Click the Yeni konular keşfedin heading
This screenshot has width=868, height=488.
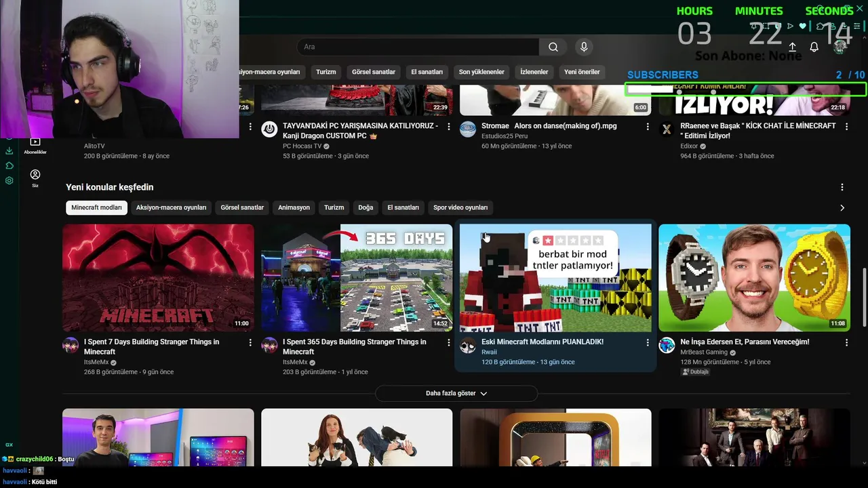click(x=110, y=187)
